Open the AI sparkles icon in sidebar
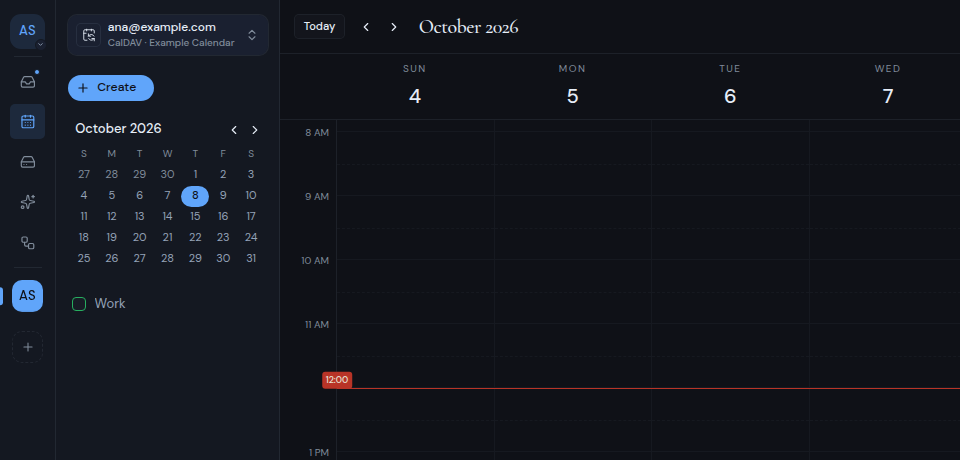960x460 pixels. point(28,202)
